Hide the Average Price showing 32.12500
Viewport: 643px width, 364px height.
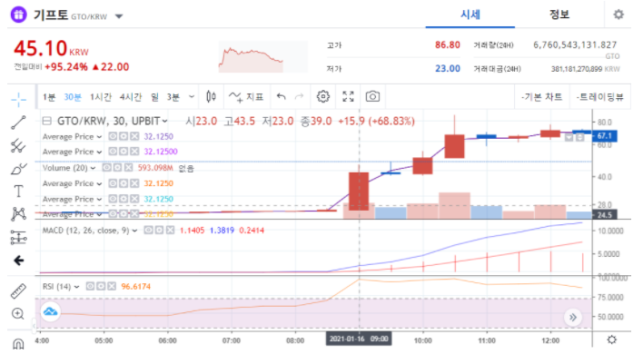pos(113,152)
